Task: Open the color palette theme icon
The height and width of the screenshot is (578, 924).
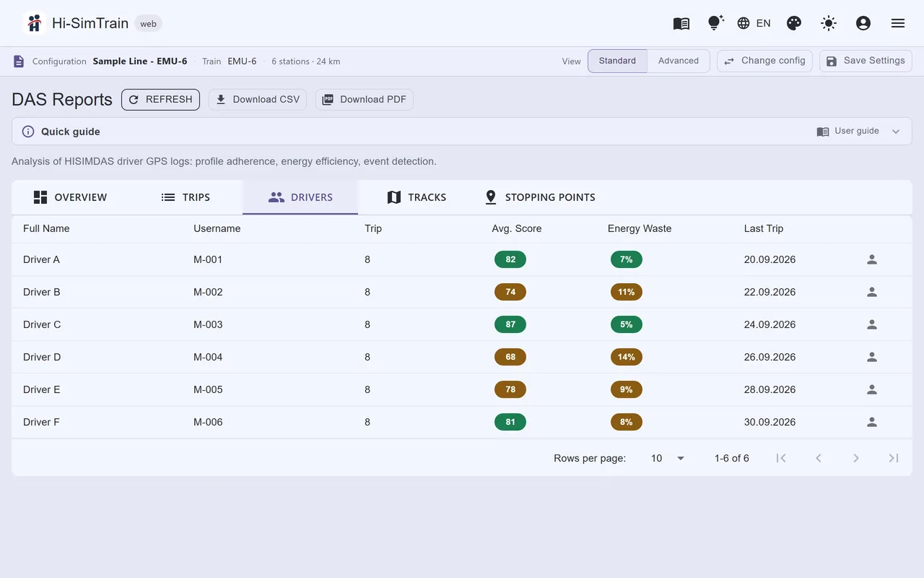Action: 794,23
